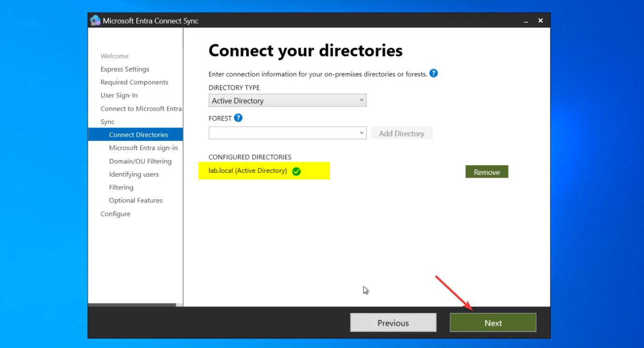Go to User Sign-In step
644x348 pixels.
[x=119, y=95]
